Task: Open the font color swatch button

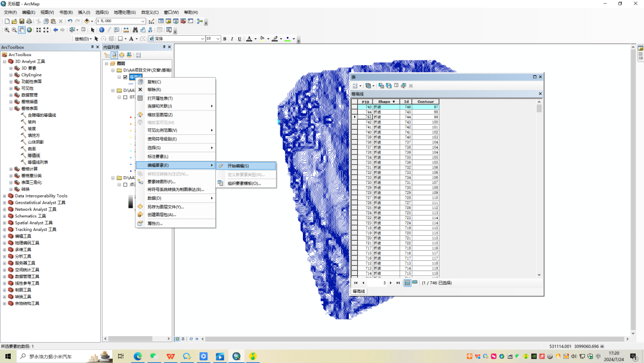Action: coord(249,39)
